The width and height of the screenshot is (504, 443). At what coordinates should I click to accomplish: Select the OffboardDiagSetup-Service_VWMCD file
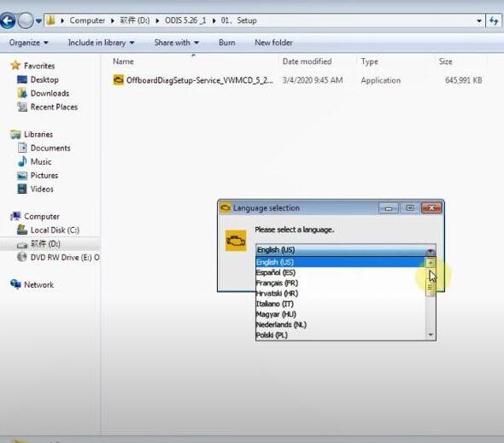(199, 80)
